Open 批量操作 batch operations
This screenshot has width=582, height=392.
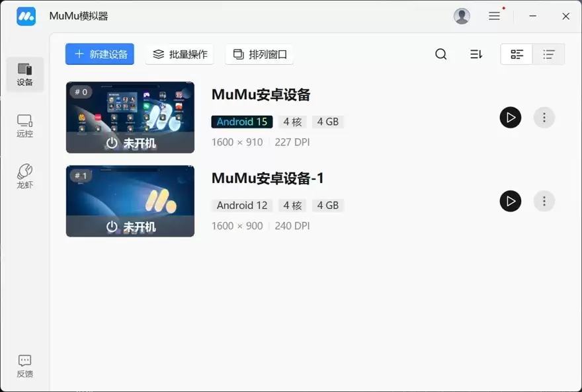(x=180, y=54)
